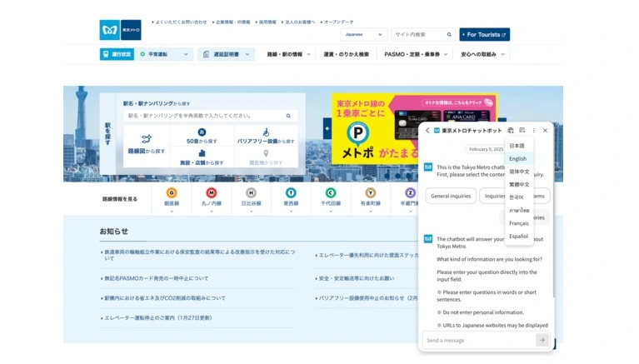Expand the 安心への取組み menu

coord(482,54)
